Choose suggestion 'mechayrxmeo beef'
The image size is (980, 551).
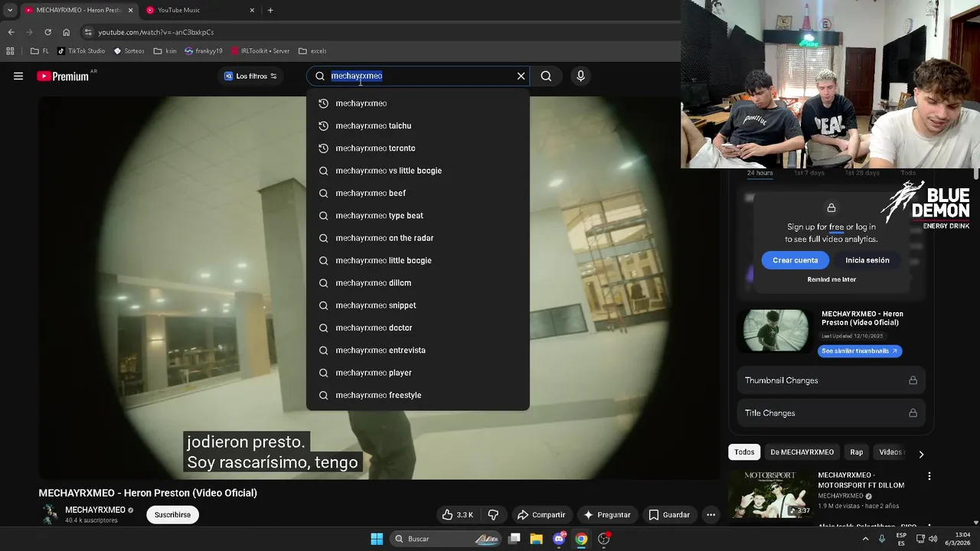pyautogui.click(x=417, y=193)
